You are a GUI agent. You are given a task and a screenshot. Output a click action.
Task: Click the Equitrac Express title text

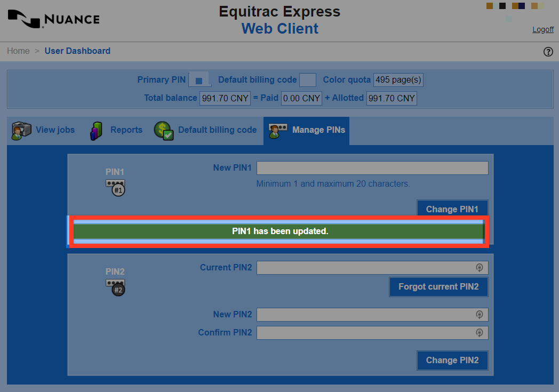click(279, 12)
